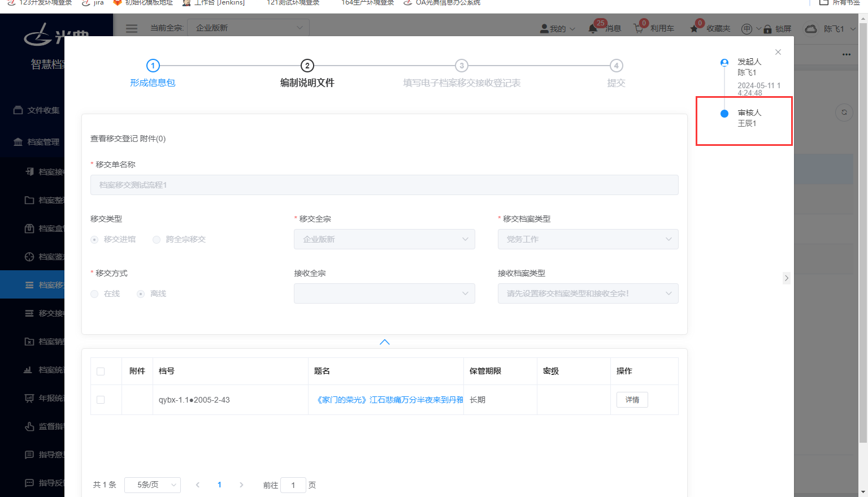868x497 pixels.
Task: Click the 年报统 sidebar icon
Action: 29,398
